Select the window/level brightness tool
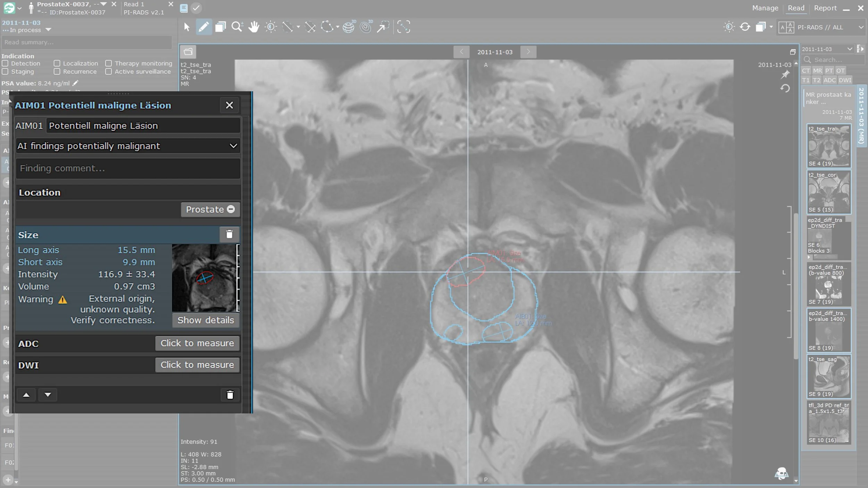This screenshot has height=488, width=868. coord(271,27)
